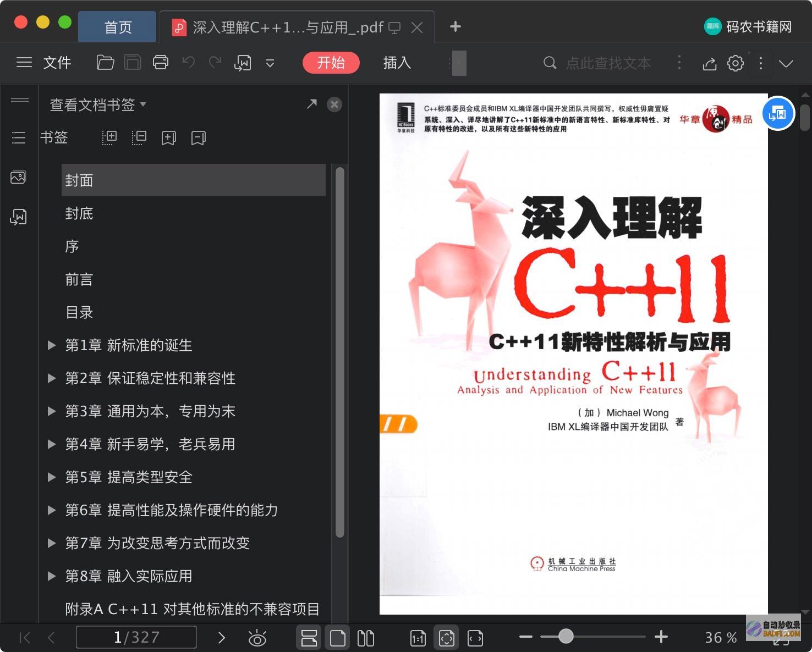Expand 第5章 提高类型安全
812x652 pixels.
coord(52,477)
